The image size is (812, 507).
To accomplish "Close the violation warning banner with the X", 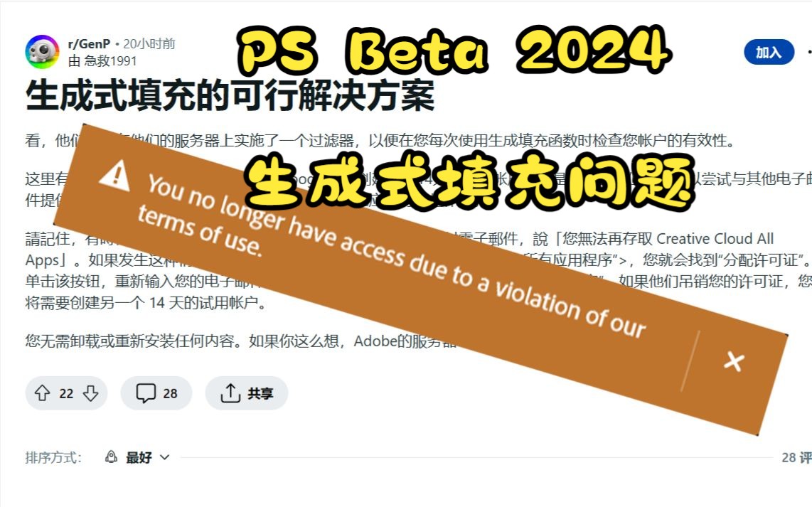I will coord(734,361).
